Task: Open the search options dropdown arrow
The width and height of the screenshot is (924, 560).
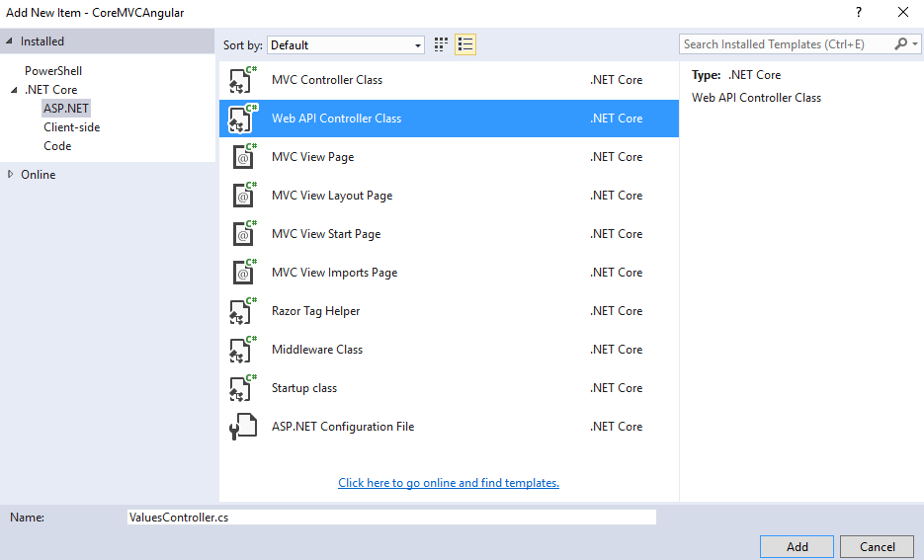Action: click(x=914, y=44)
